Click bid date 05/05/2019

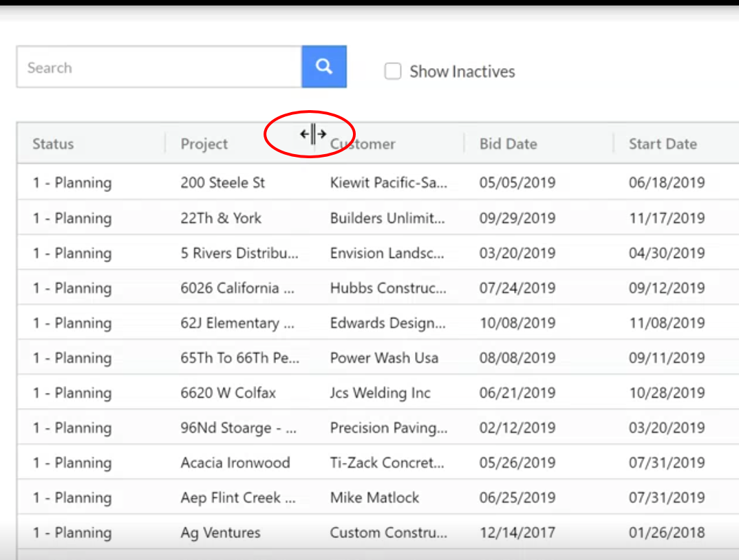(x=517, y=182)
